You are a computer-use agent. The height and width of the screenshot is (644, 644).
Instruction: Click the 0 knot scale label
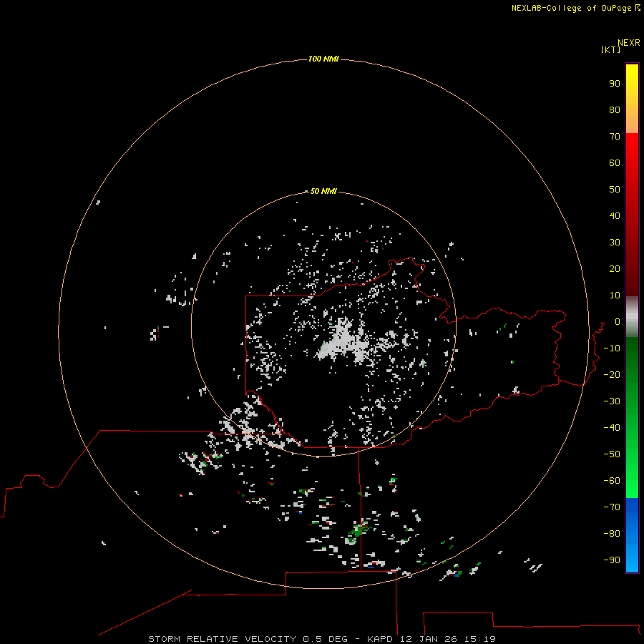[x=618, y=322]
